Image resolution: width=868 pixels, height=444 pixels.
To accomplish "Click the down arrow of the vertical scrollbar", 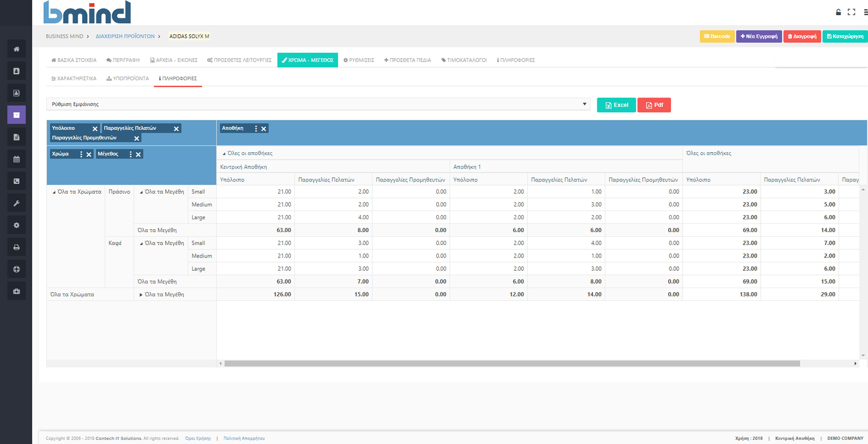I will 863,356.
